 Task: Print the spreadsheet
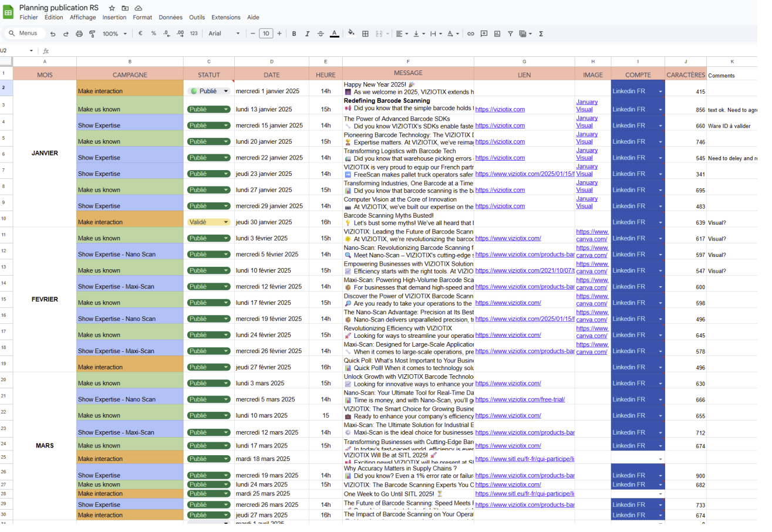(x=79, y=34)
